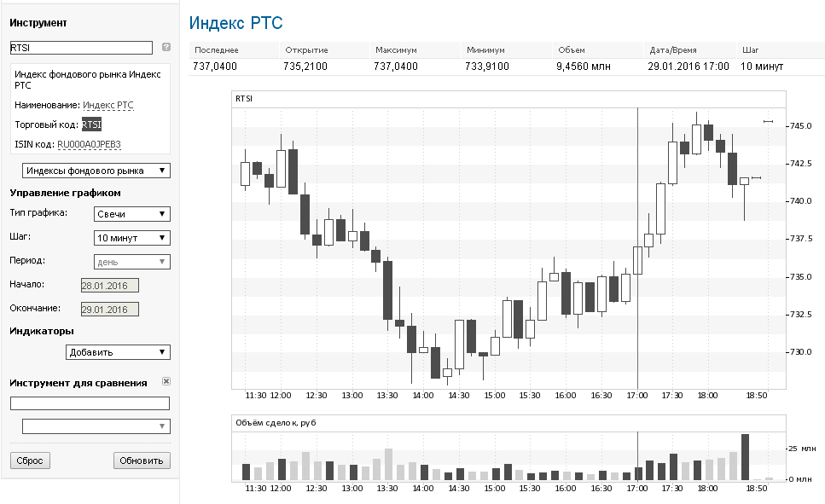Click the 'Шаг' column header
The image size is (825, 504).
coord(751,50)
